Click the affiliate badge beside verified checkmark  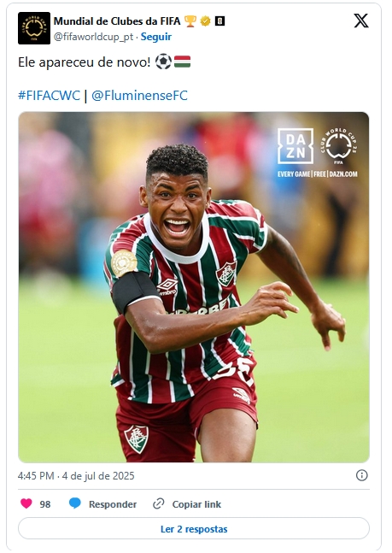220,21
